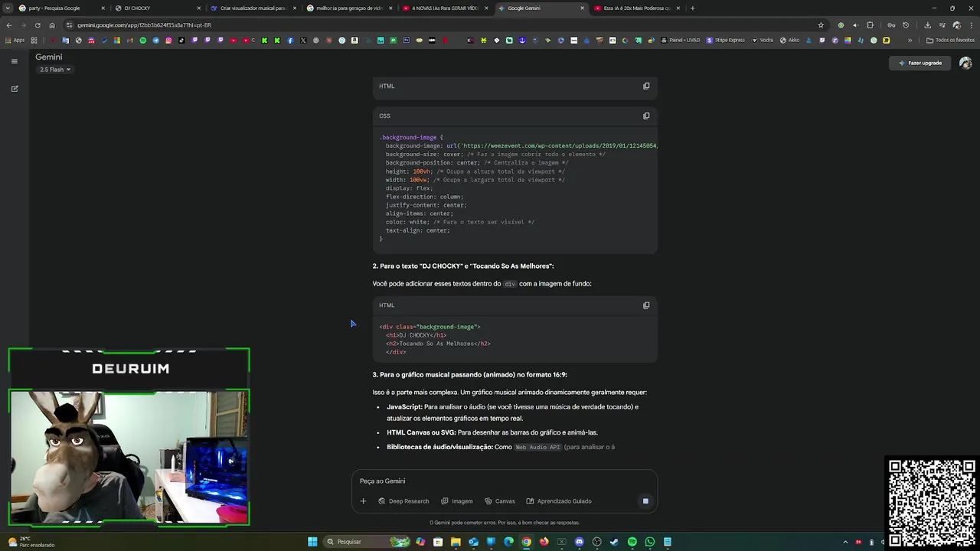
Task: Go back with the browser back arrow
Action: click(x=9, y=25)
